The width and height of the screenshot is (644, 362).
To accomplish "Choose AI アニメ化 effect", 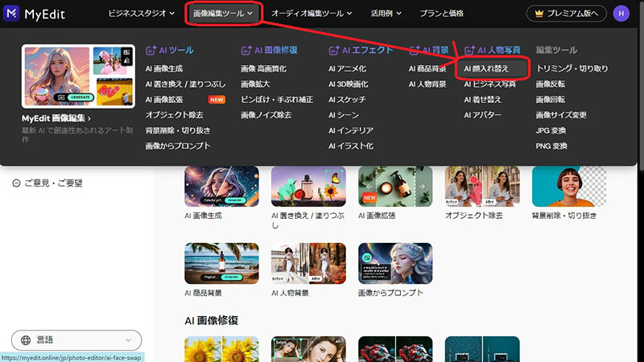I will [347, 68].
